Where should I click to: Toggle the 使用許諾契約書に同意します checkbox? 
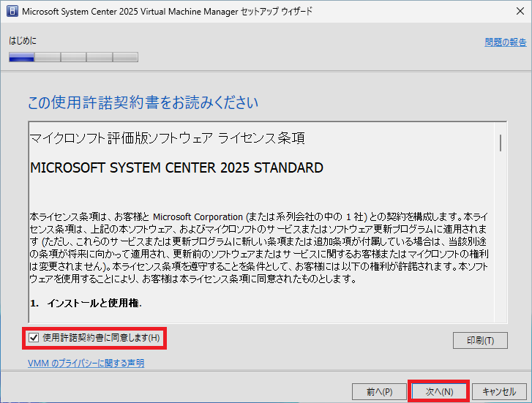pos(34,337)
